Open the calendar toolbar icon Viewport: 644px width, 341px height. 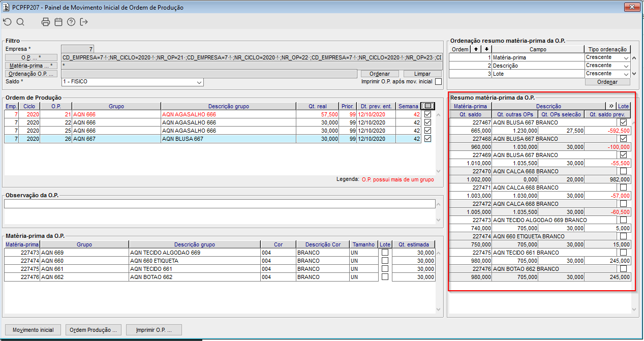coord(58,22)
